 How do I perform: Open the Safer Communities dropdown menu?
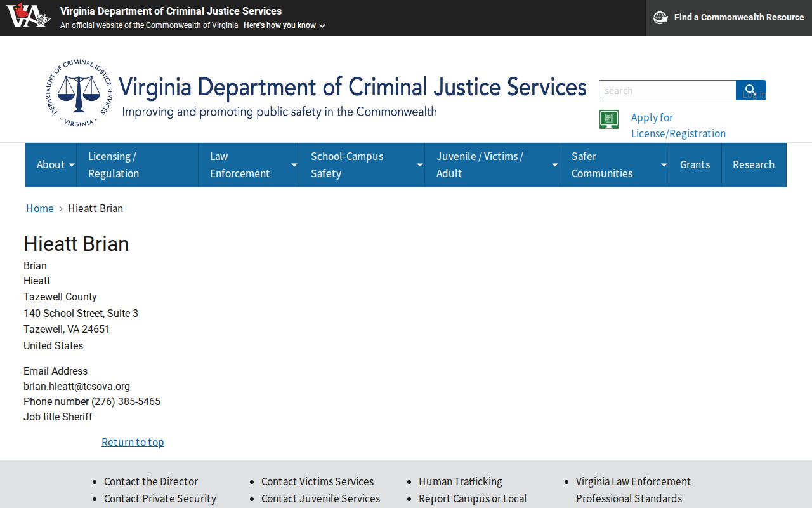coord(614,165)
